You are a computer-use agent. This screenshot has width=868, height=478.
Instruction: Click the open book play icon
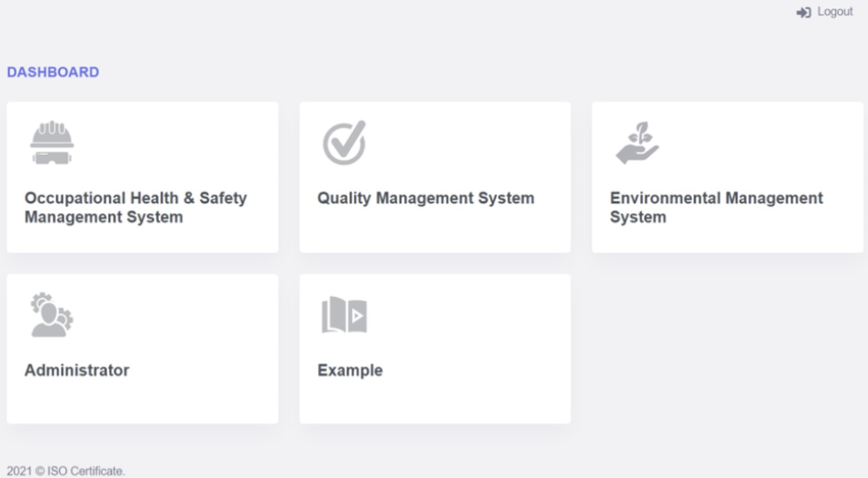[344, 316]
